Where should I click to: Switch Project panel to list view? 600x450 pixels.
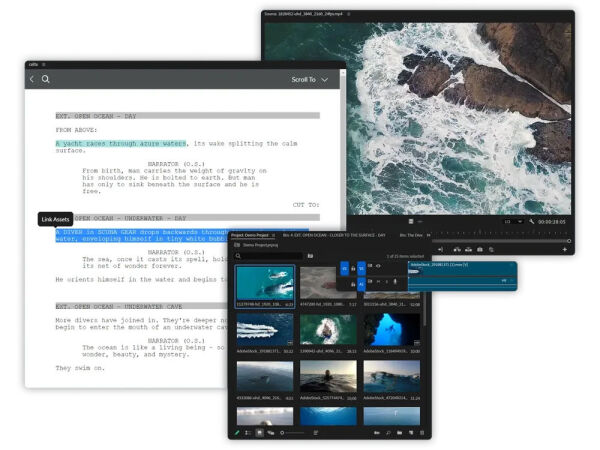(248, 433)
